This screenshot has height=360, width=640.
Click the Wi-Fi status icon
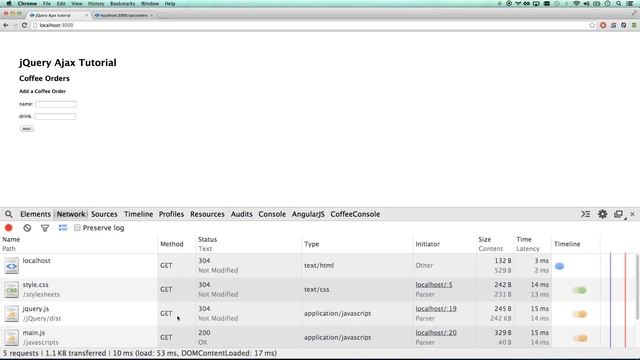(576, 4)
